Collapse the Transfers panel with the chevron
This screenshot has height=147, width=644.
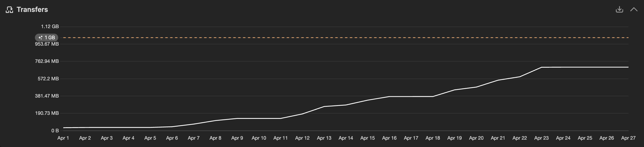point(634,10)
